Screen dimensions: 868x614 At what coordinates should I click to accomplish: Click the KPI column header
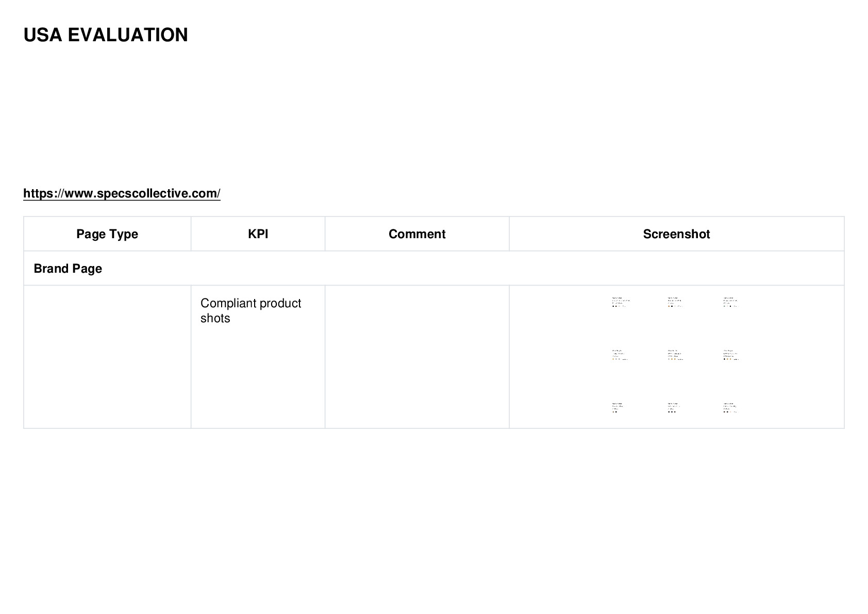coord(258,234)
